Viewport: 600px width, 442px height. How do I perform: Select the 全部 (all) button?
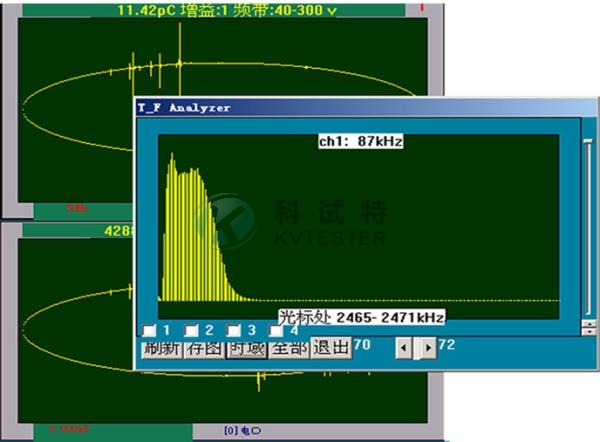[288, 348]
